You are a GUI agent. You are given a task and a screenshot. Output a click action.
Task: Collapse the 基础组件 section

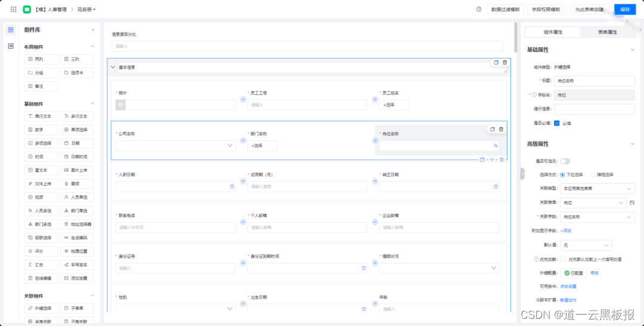pos(92,104)
